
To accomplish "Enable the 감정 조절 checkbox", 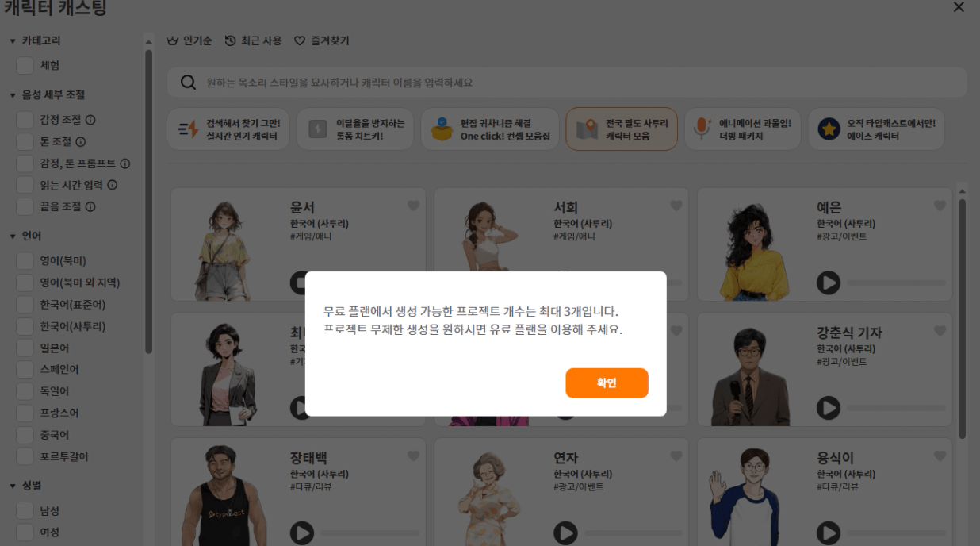I will coord(25,120).
